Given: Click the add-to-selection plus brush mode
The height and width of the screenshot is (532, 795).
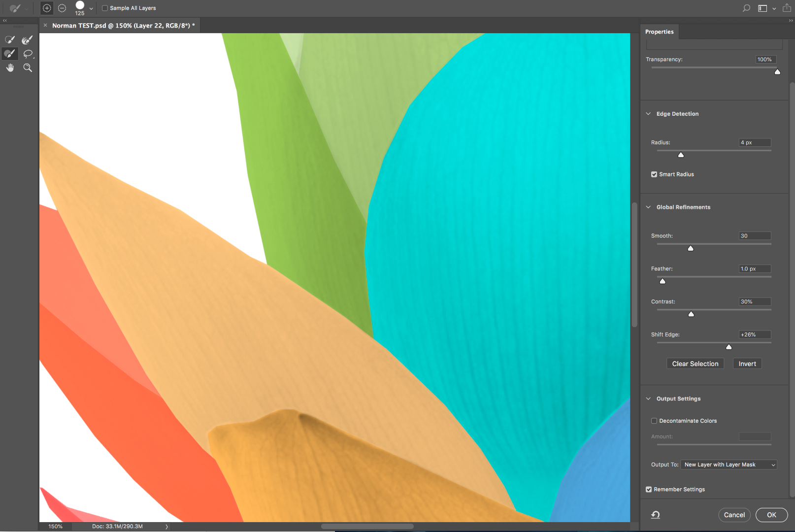Looking at the screenshot, I should (46, 8).
